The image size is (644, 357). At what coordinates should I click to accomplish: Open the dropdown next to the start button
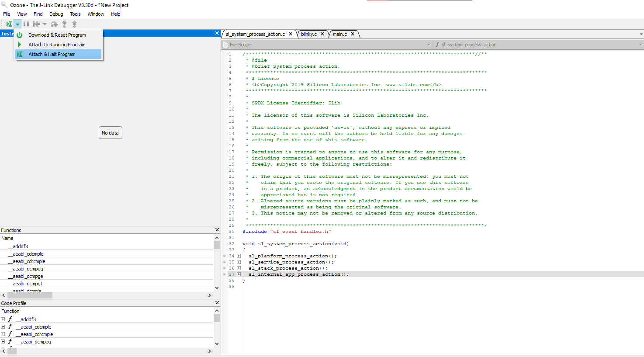click(17, 24)
